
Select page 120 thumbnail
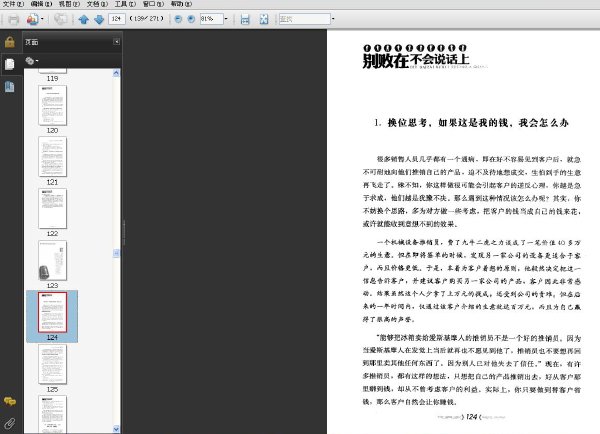coord(52,105)
